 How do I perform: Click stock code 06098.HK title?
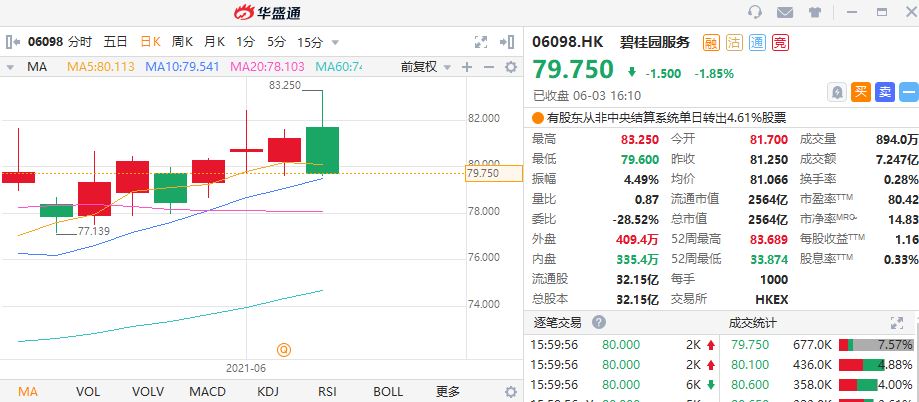568,42
